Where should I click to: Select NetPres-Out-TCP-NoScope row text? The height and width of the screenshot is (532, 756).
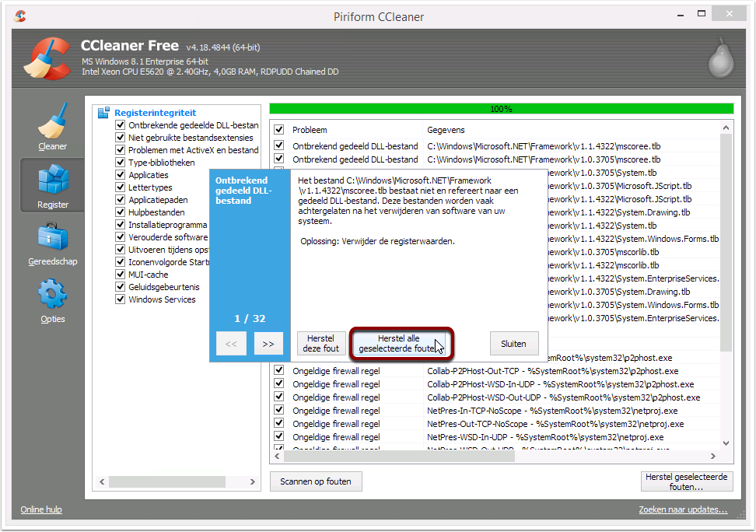click(x=555, y=423)
